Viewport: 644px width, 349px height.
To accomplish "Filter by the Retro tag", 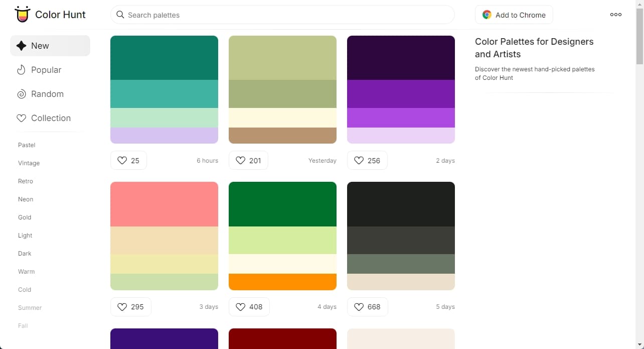I will 26,181.
